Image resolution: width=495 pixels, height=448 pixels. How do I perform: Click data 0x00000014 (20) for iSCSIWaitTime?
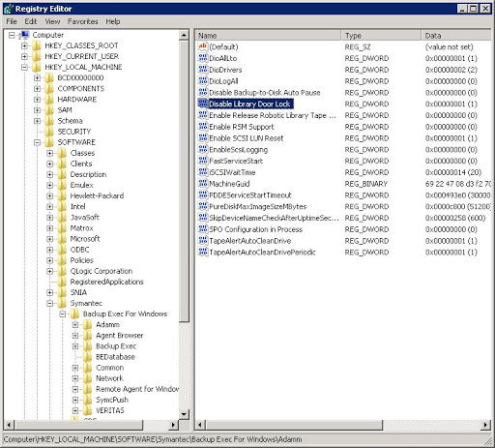click(453, 172)
